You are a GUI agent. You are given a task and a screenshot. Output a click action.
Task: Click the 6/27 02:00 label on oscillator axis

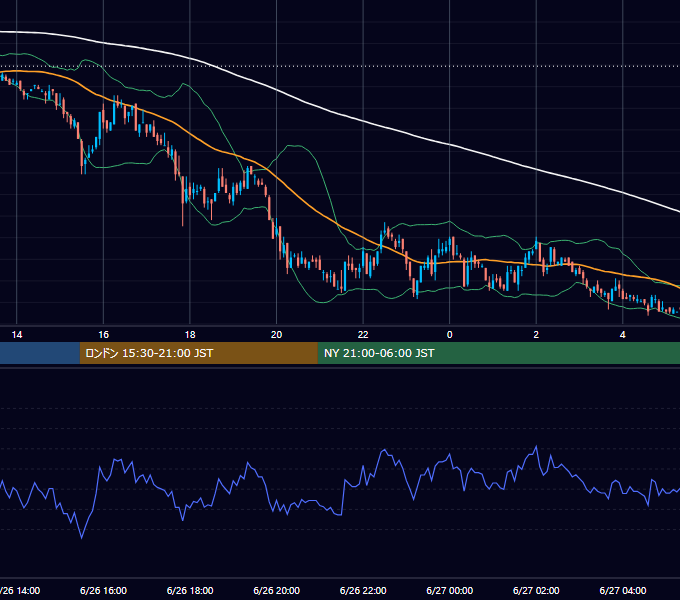[536, 590]
